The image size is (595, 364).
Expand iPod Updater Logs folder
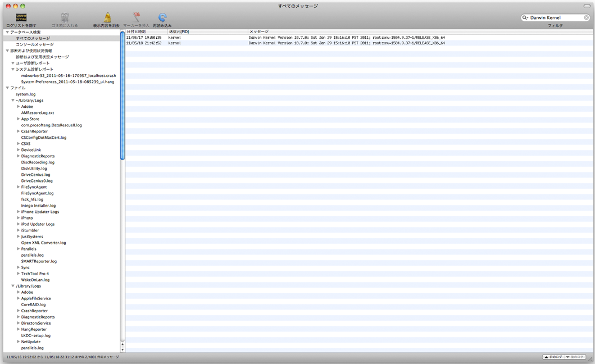click(18, 224)
